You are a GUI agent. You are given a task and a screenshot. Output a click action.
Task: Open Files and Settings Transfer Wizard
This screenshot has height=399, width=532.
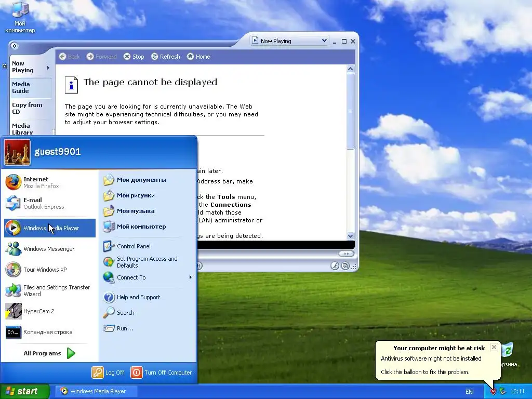[x=50, y=290]
